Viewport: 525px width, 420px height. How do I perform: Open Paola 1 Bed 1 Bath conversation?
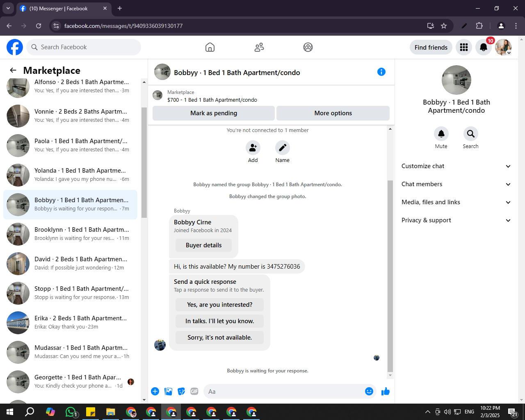coord(70,145)
